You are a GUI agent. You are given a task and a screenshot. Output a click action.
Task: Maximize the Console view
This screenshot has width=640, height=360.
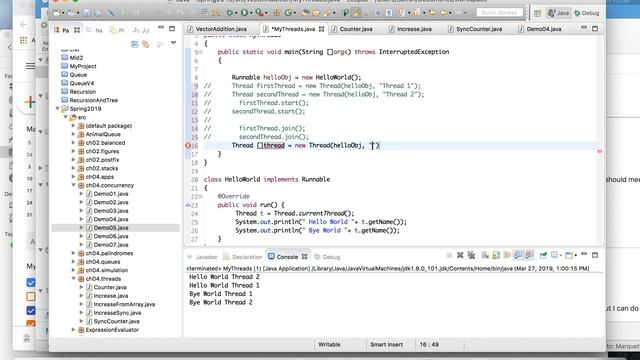(595, 255)
